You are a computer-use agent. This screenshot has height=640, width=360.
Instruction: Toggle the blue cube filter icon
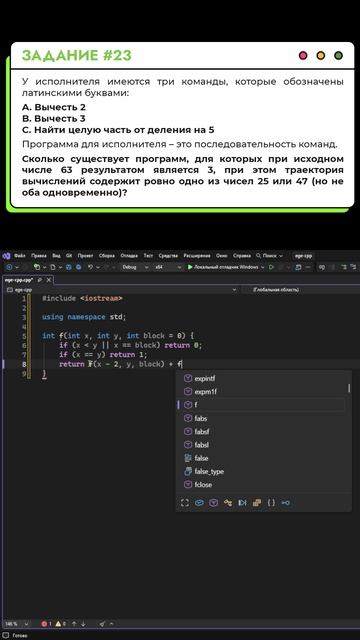[199, 503]
